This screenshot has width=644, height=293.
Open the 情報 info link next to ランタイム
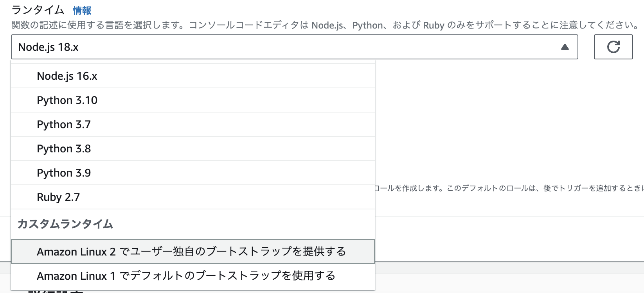coord(82,11)
